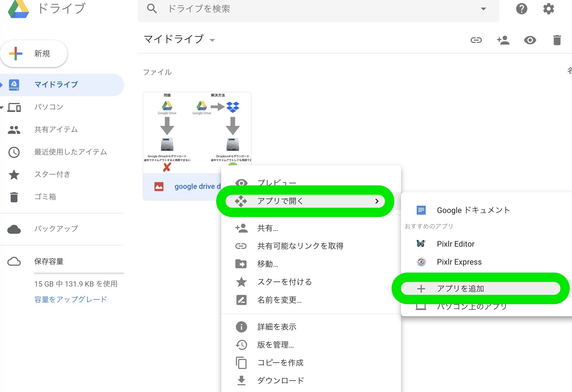Choose 名前を変更... menu item
This screenshot has height=392, width=572.
[311, 300]
